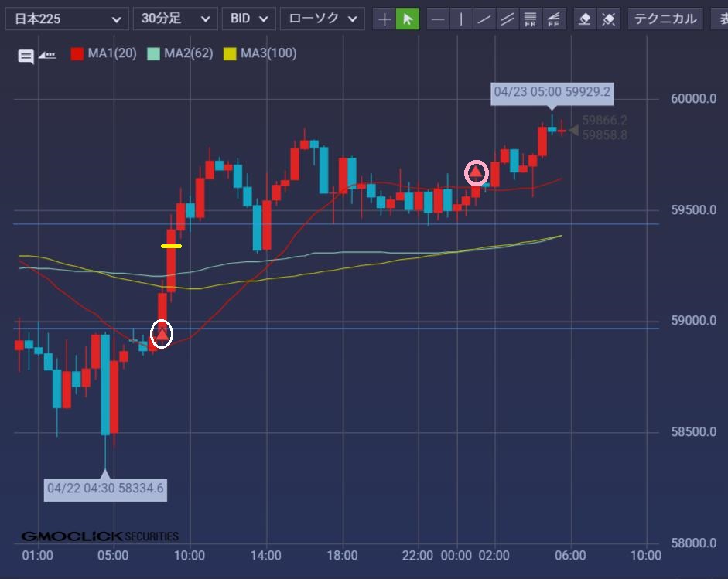Select the crosshair cursor tool

pyautogui.click(x=385, y=19)
